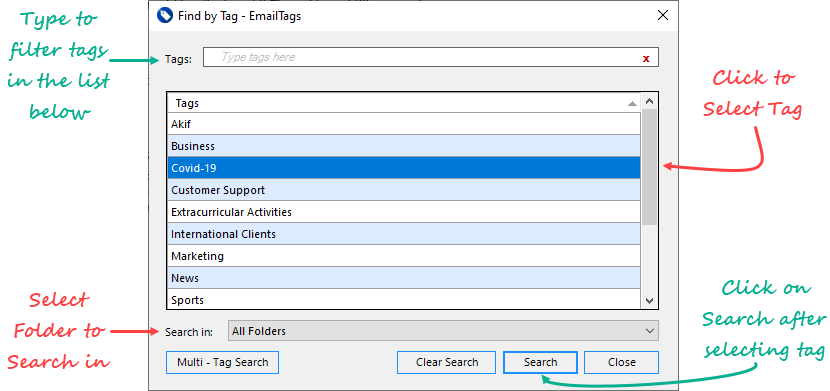This screenshot has height=391, width=830.
Task: Click the tag list scroll-down arrow
Action: point(649,301)
